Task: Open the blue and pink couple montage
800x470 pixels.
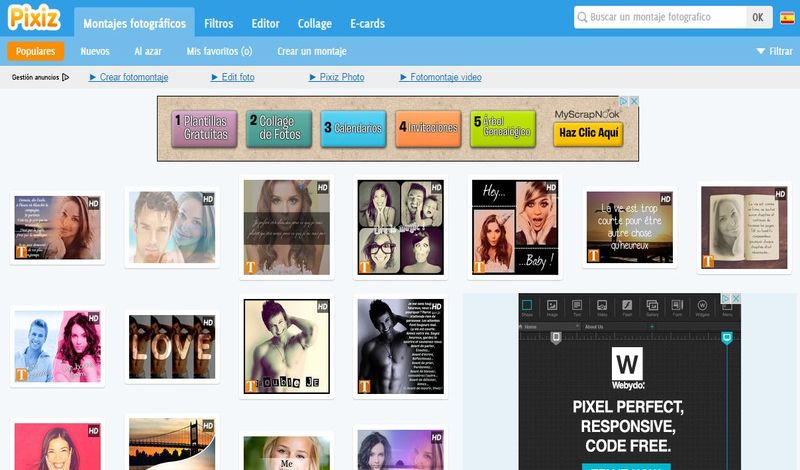Action: [x=58, y=347]
